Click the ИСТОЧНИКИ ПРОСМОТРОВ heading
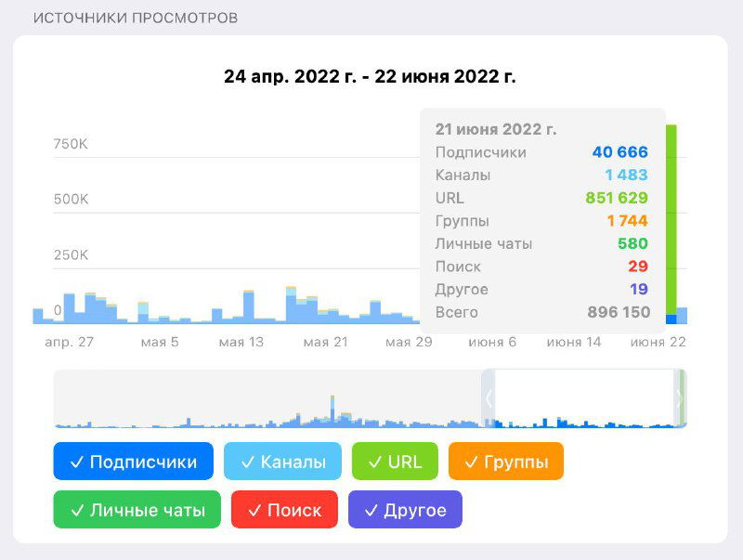743x560 pixels. [135, 17]
